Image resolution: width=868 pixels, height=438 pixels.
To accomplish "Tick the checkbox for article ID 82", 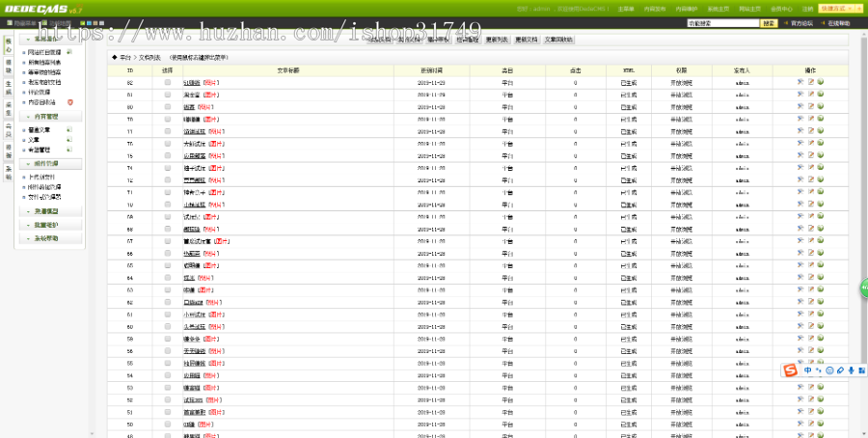I will point(167,83).
